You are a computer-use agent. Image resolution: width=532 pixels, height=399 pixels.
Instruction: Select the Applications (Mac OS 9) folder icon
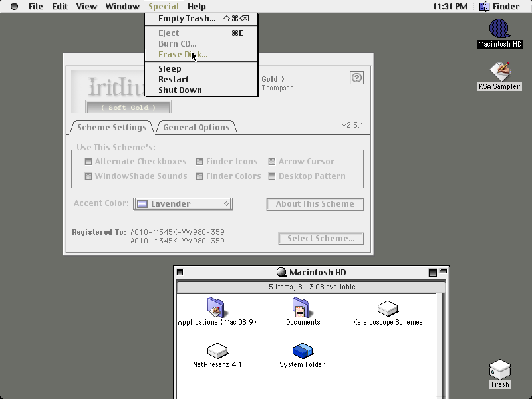coord(216,307)
